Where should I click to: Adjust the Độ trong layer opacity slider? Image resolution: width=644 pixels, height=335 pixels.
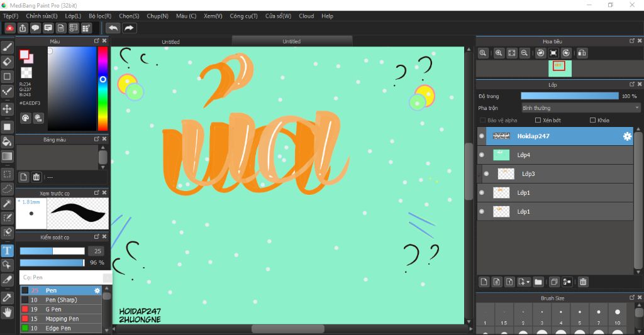(x=569, y=96)
